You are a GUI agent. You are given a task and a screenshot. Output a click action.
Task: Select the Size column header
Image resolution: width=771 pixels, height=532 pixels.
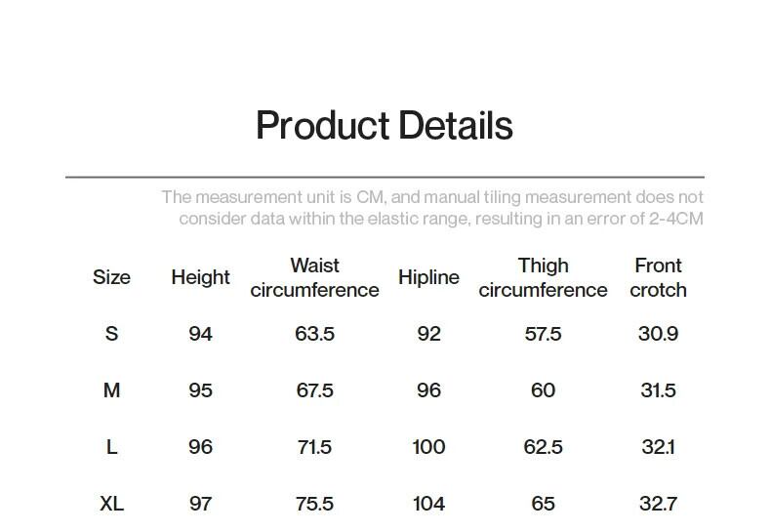click(x=111, y=277)
